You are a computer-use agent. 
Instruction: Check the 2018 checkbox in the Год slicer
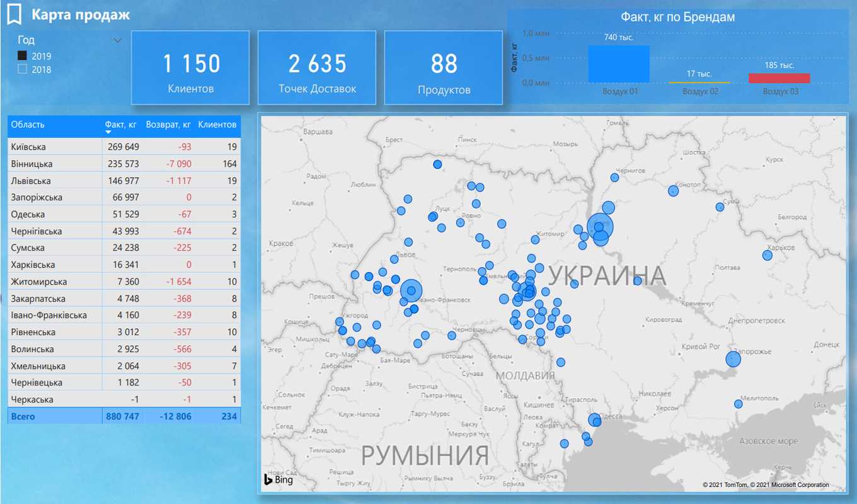coord(21,69)
